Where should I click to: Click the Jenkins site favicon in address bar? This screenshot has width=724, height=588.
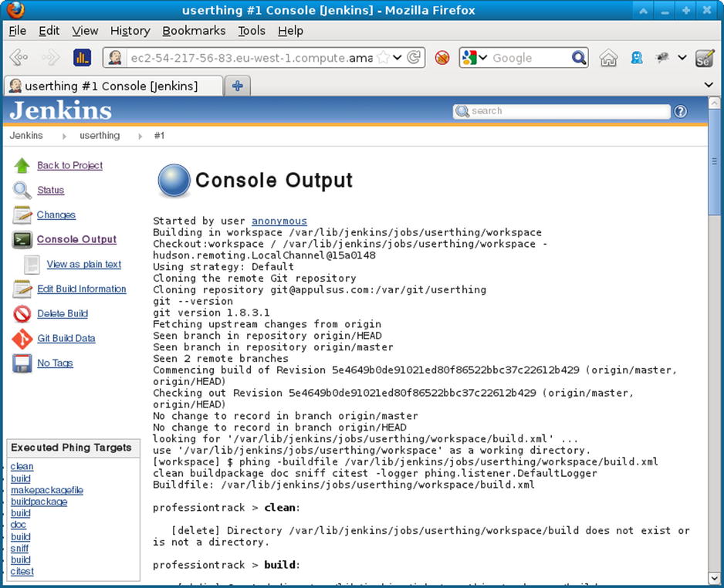coord(114,58)
